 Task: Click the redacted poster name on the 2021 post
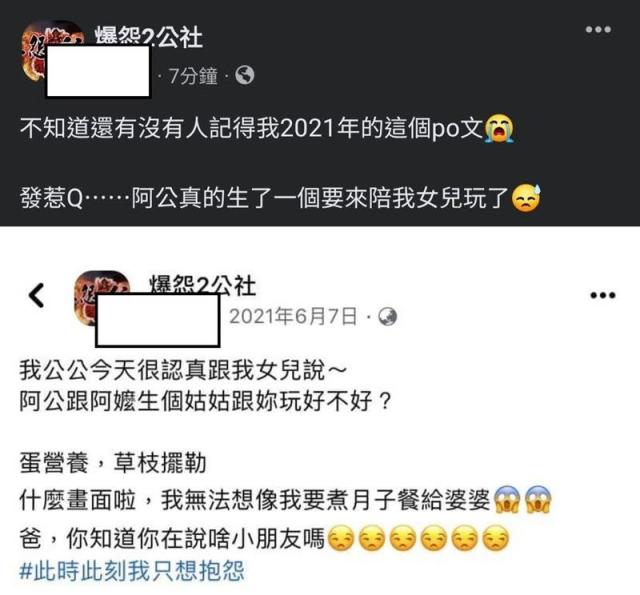[158, 320]
